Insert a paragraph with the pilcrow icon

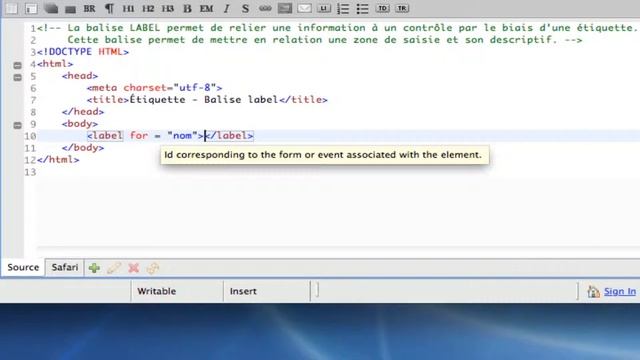[x=109, y=9]
